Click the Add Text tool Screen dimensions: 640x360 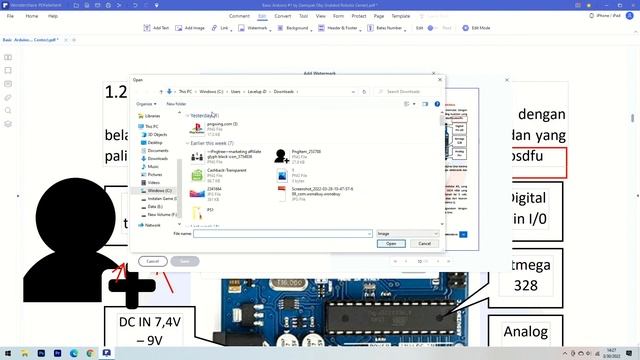pyautogui.click(x=156, y=28)
